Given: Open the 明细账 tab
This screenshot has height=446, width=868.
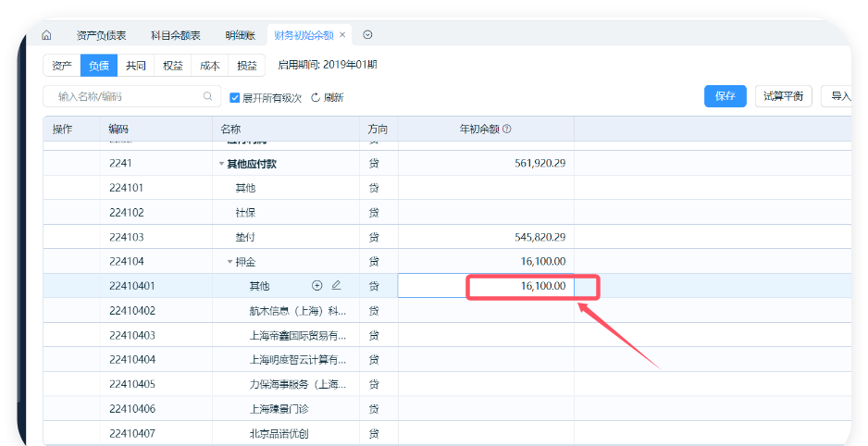Looking at the screenshot, I should (240, 35).
